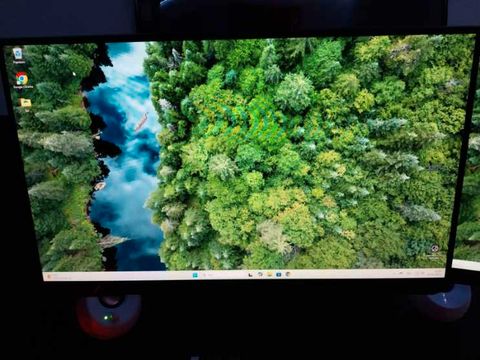Click the round icon right of Task View
Image resolution: width=480 pixels, height=360 pixels.
pos(260,274)
